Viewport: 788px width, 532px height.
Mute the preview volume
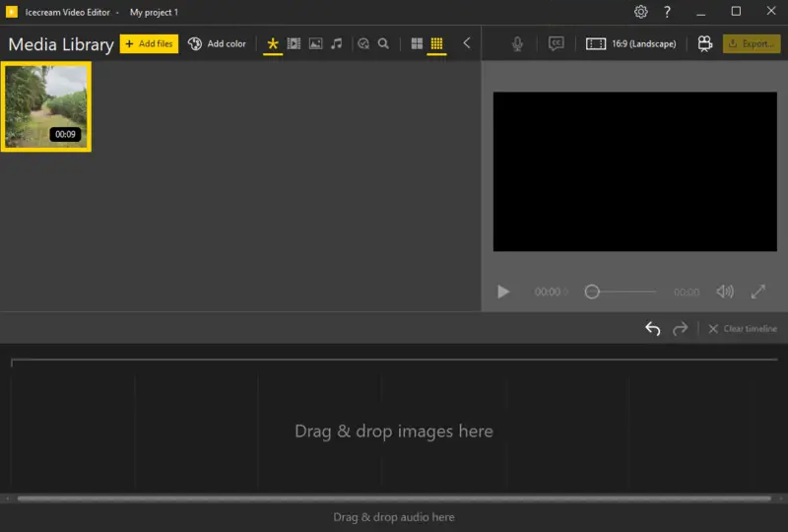725,292
